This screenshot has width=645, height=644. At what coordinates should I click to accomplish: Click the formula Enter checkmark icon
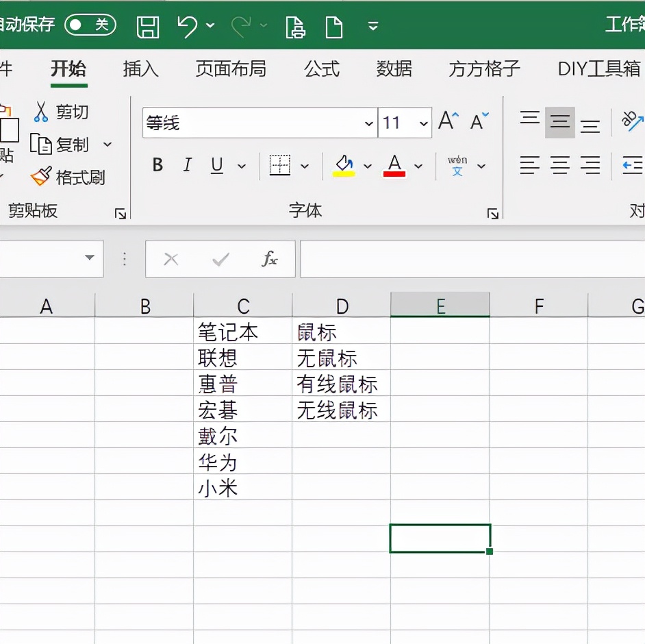pyautogui.click(x=220, y=259)
